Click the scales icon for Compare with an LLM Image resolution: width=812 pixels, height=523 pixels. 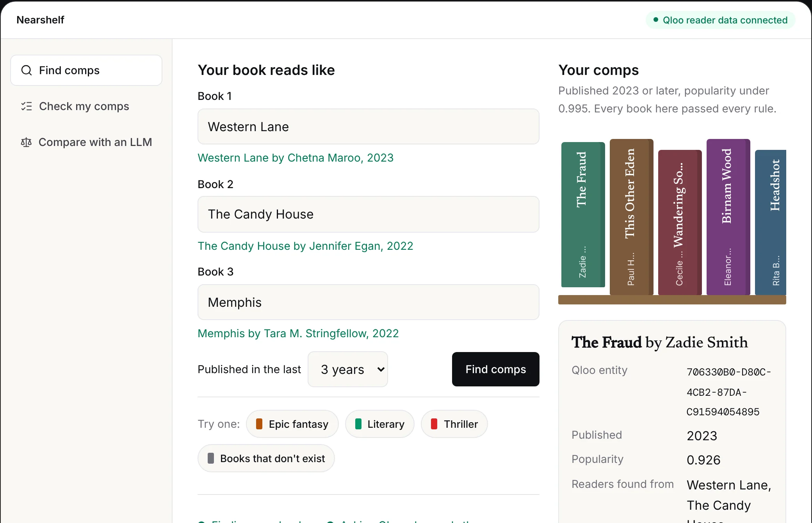point(26,142)
